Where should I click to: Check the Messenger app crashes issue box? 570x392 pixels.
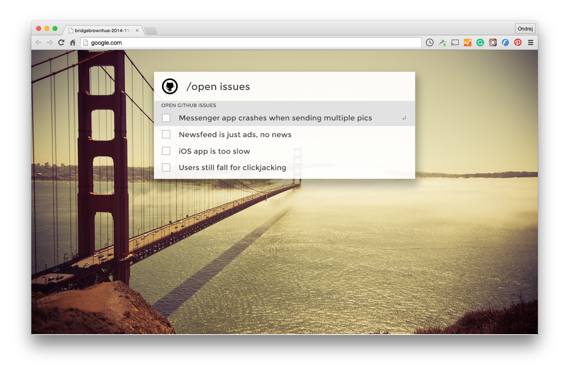pos(166,118)
